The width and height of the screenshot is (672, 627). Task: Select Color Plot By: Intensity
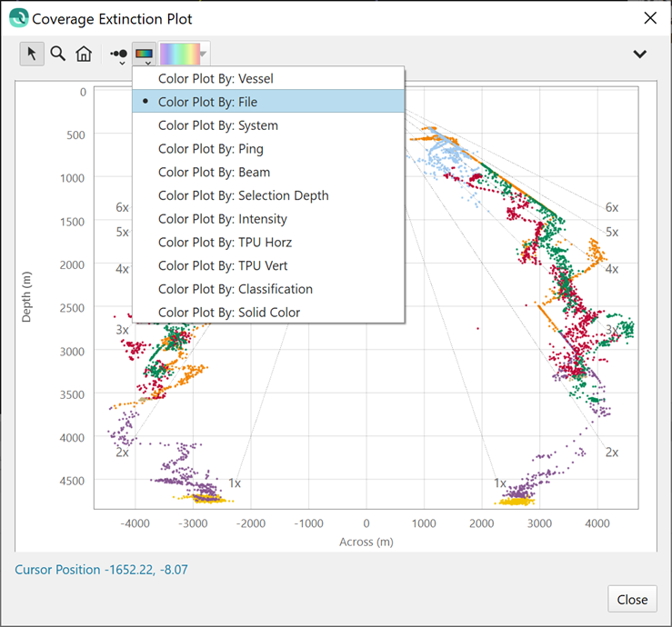tap(222, 219)
